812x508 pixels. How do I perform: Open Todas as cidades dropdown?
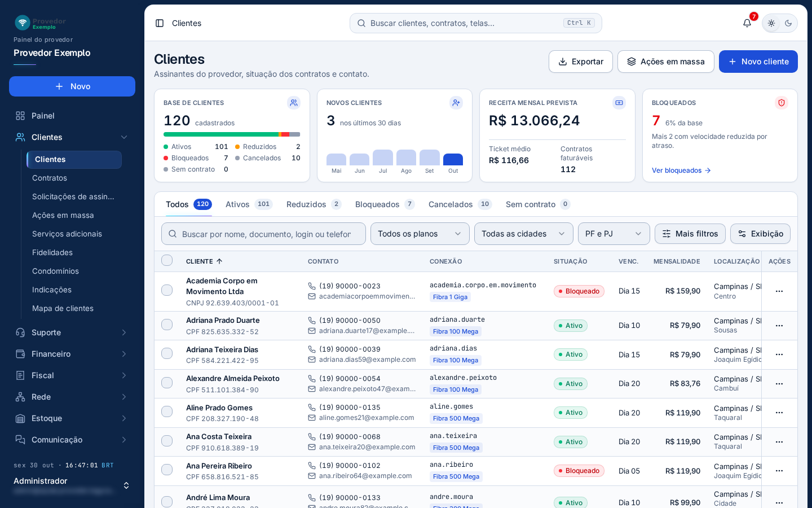point(524,234)
